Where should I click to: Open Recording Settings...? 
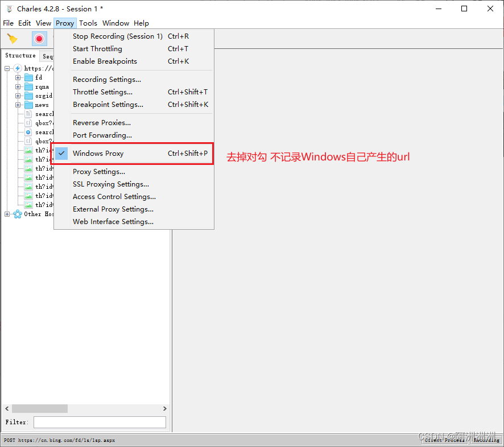[x=134, y=80]
